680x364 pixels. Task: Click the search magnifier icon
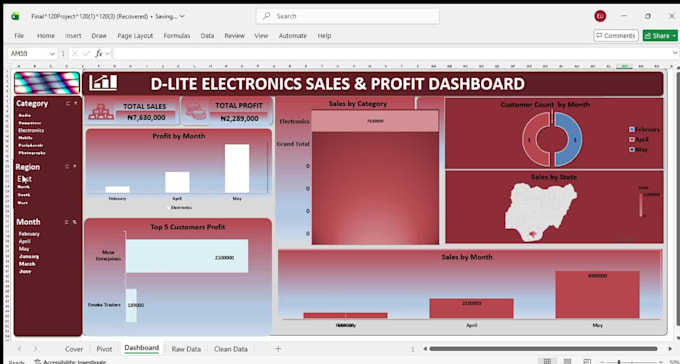point(267,16)
